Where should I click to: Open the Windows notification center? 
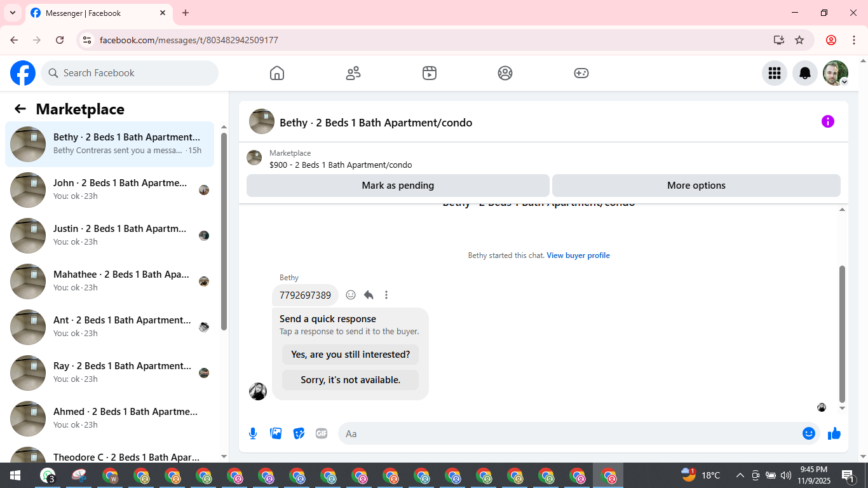click(848, 475)
